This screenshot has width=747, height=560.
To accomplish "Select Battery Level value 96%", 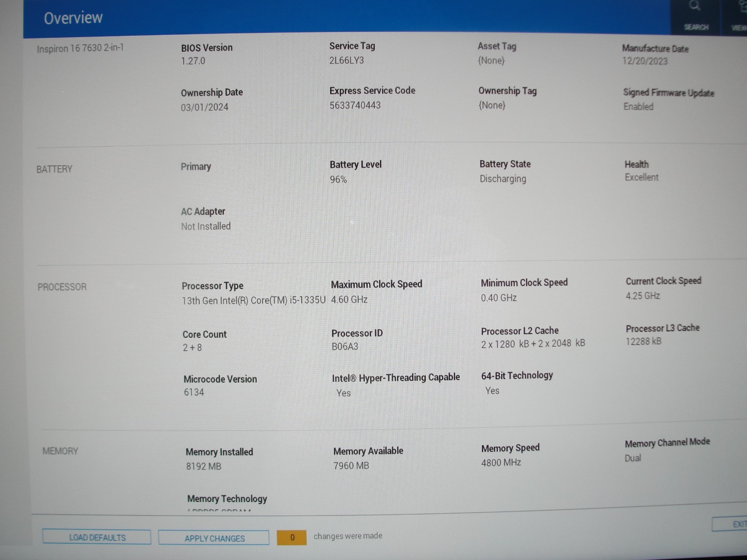I will coord(338,180).
